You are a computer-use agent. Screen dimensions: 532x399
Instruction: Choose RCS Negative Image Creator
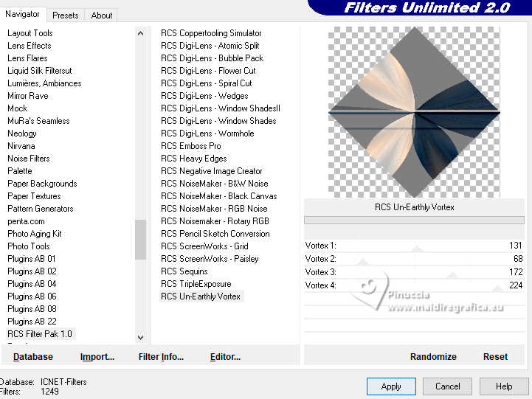point(211,171)
